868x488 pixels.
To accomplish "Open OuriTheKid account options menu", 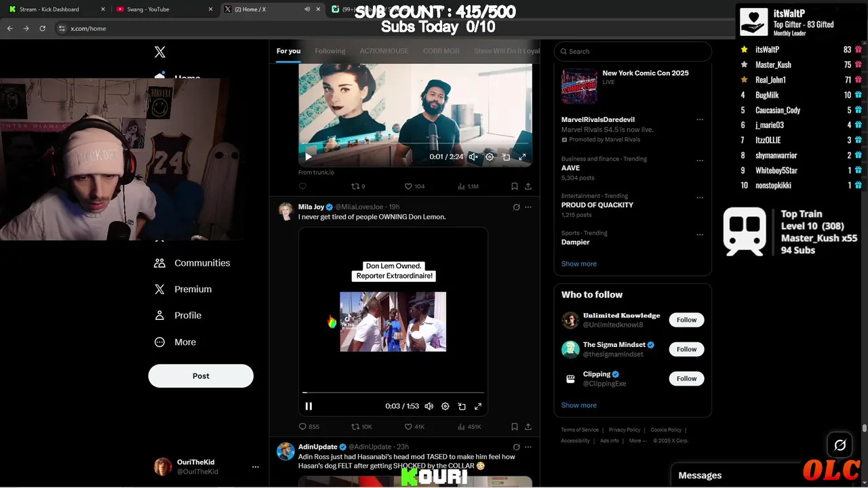I will (x=256, y=467).
